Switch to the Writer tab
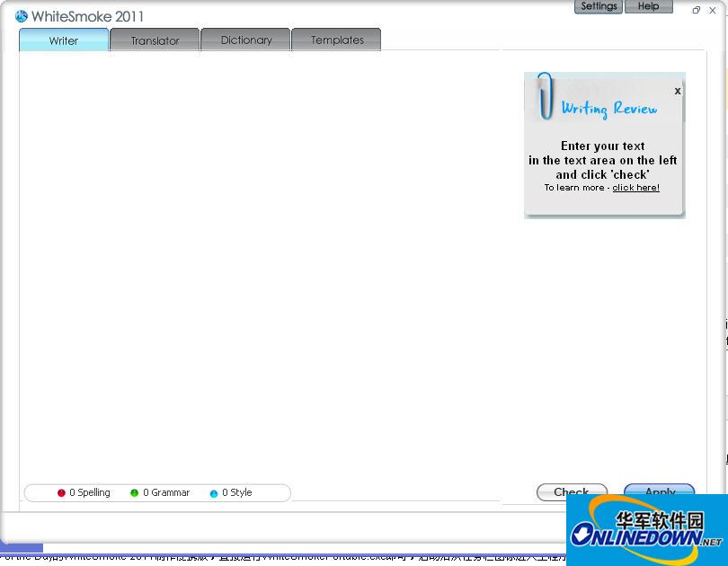The height and width of the screenshot is (566, 728). click(x=64, y=40)
